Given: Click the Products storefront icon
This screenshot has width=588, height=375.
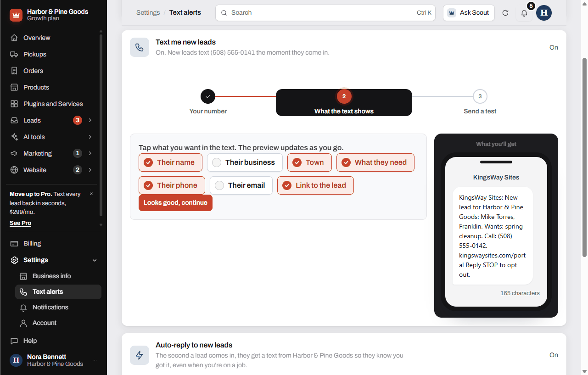Looking at the screenshot, I should coord(14,87).
